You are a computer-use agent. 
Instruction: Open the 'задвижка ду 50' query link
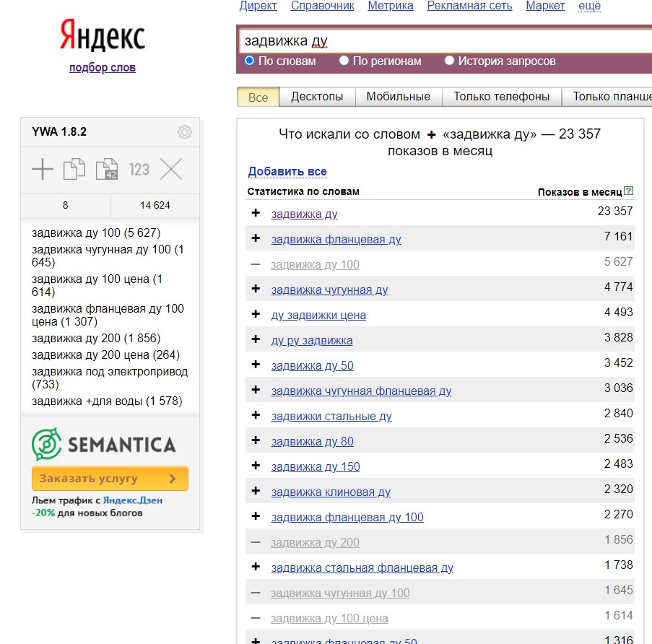312,366
